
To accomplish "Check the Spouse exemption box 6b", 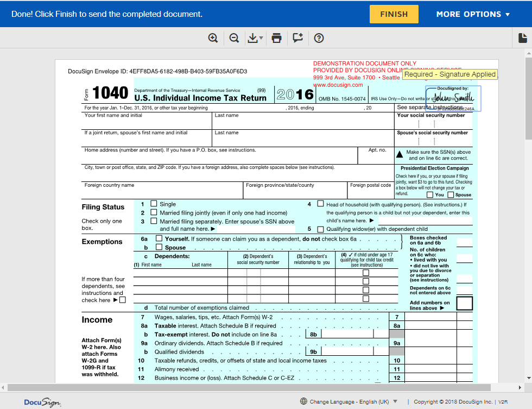I will (159, 247).
